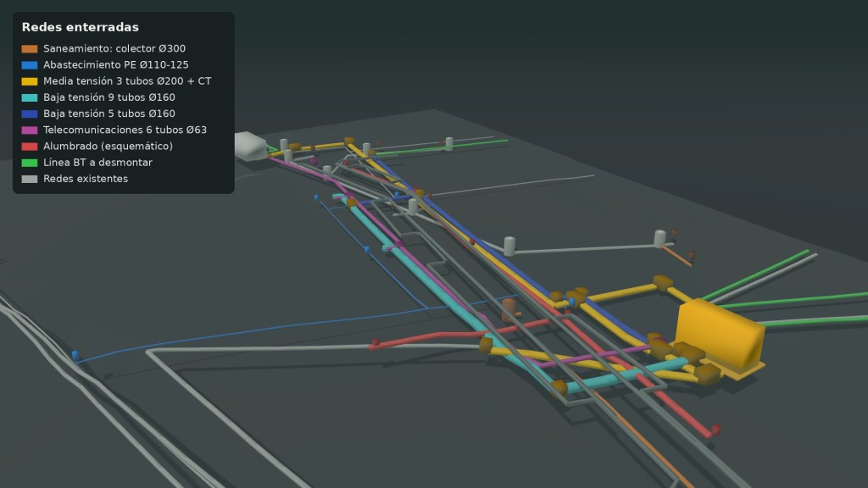The image size is (868, 488).
Task: Select the 'Redes enterradas' legend title
Action: [x=81, y=27]
